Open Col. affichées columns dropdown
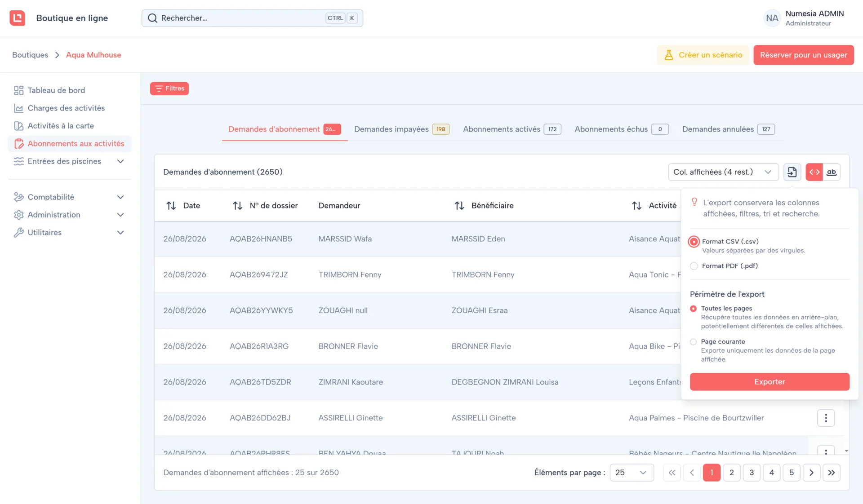Viewport: 863px width, 504px height. pyautogui.click(x=723, y=172)
